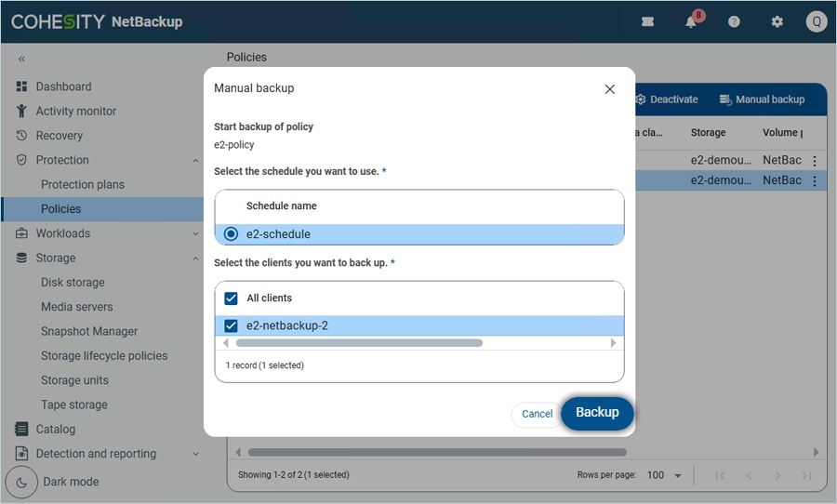
Task: Select the e2-schedule radio button
Action: [x=231, y=234]
